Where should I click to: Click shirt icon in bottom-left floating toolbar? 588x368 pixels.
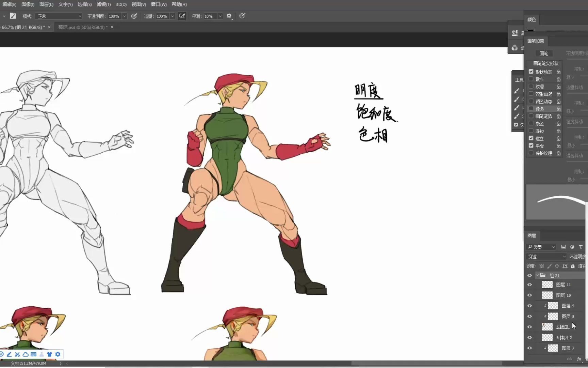pyautogui.click(x=49, y=354)
